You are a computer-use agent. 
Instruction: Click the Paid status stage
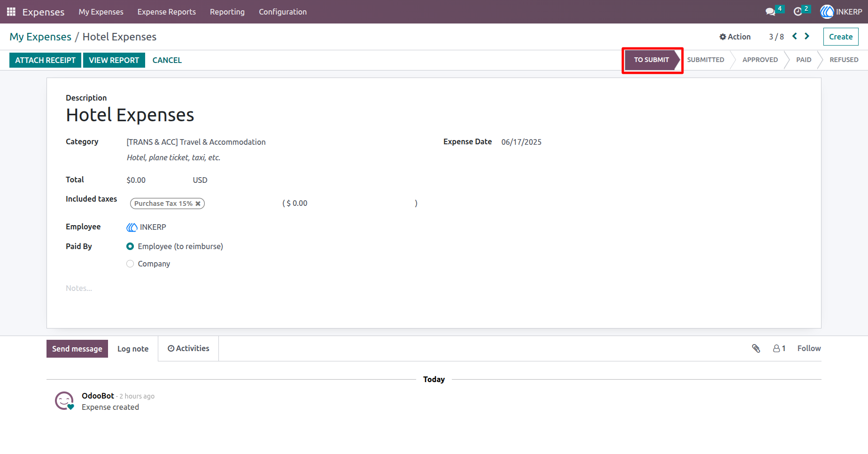click(804, 60)
